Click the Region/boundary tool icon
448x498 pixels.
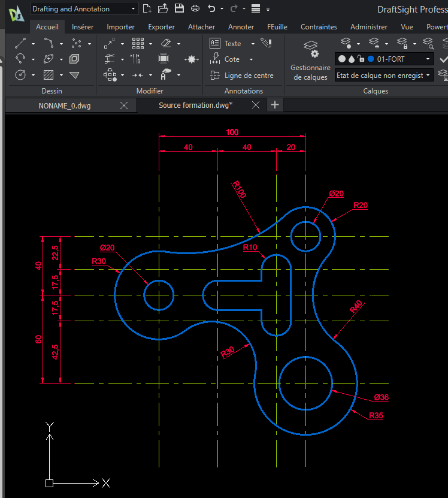[x=74, y=59]
